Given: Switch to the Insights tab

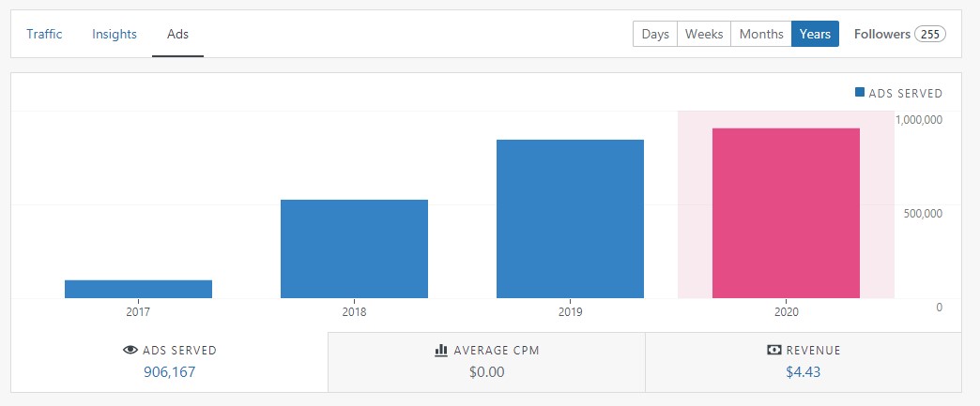Looking at the screenshot, I should click(115, 35).
